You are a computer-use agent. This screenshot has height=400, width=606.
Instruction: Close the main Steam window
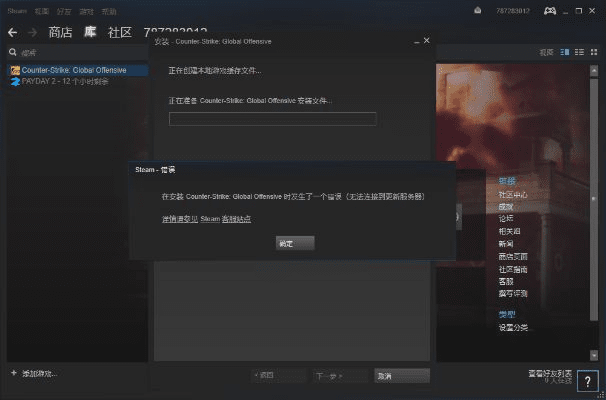[592, 11]
